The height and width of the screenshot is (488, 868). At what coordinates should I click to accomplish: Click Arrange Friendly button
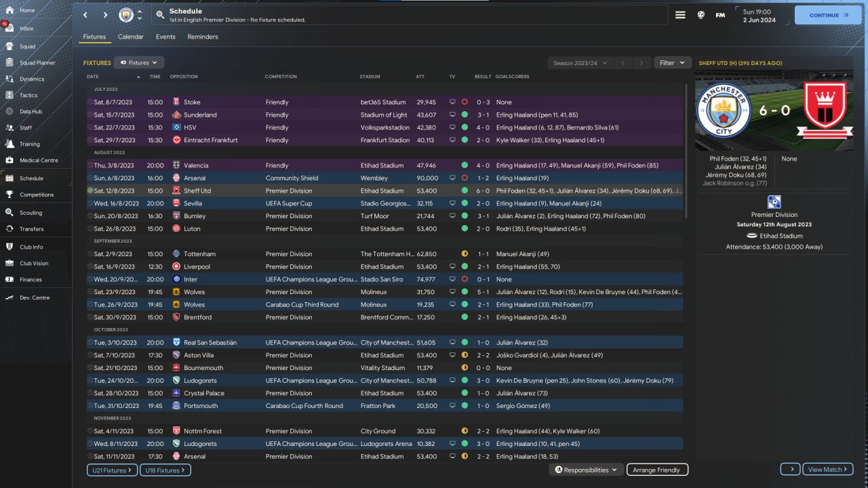click(656, 470)
